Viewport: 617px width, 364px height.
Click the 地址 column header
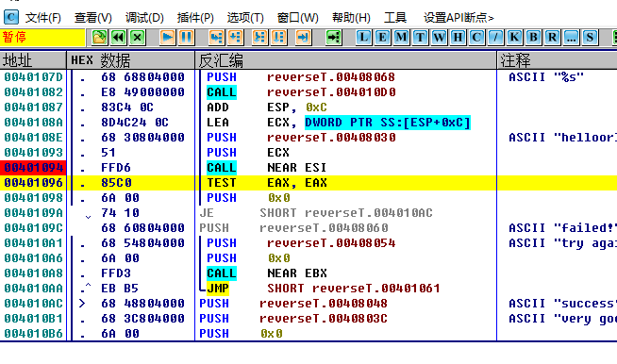[x=33, y=60]
